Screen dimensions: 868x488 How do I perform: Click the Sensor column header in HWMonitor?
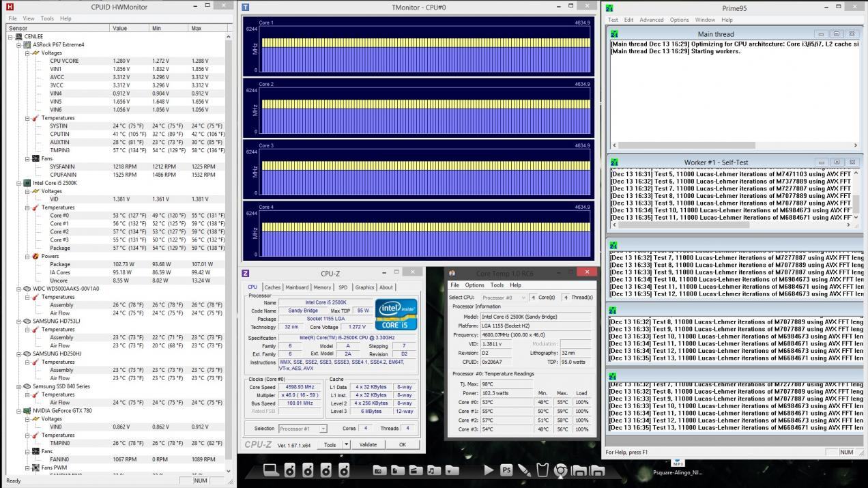tap(57, 28)
